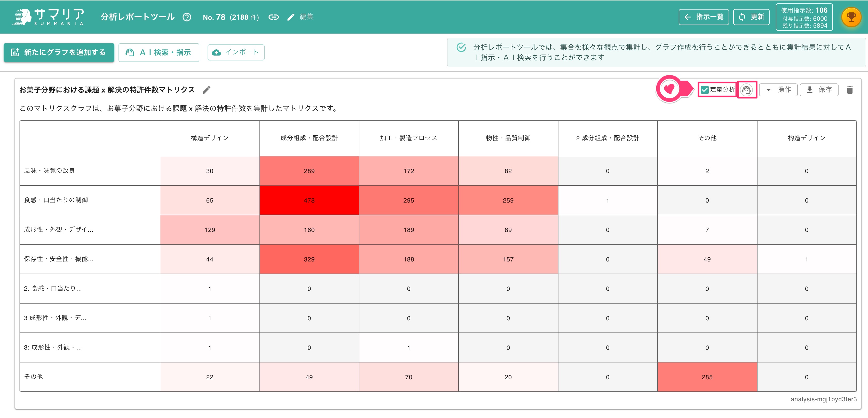868x418 pixels.
Task: Select 构造デザイン last column header
Action: coord(806,138)
